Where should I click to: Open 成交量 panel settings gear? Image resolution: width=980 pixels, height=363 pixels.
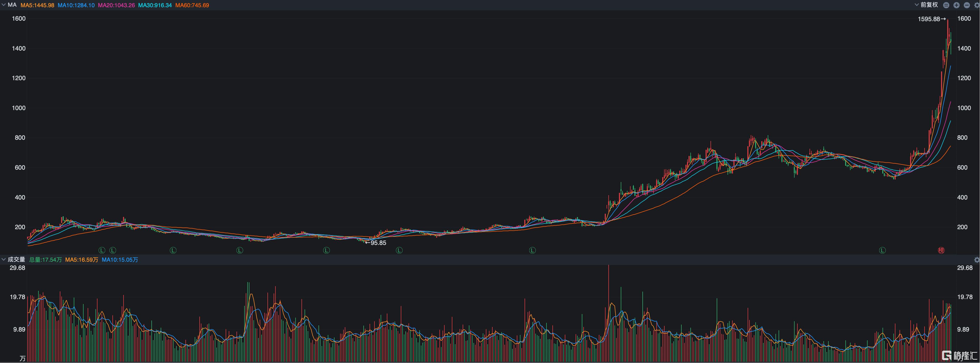[x=977, y=260]
